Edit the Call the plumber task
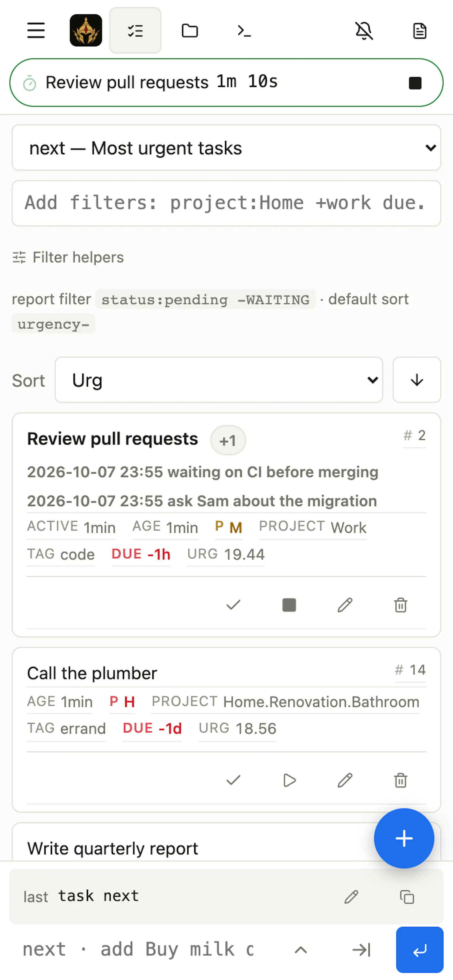This screenshot has width=453, height=980. tap(345, 781)
